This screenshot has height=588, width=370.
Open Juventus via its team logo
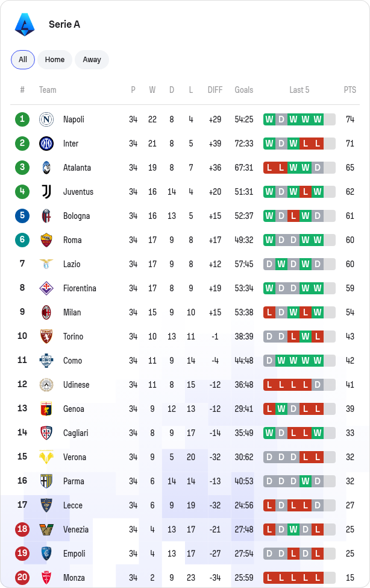46,192
